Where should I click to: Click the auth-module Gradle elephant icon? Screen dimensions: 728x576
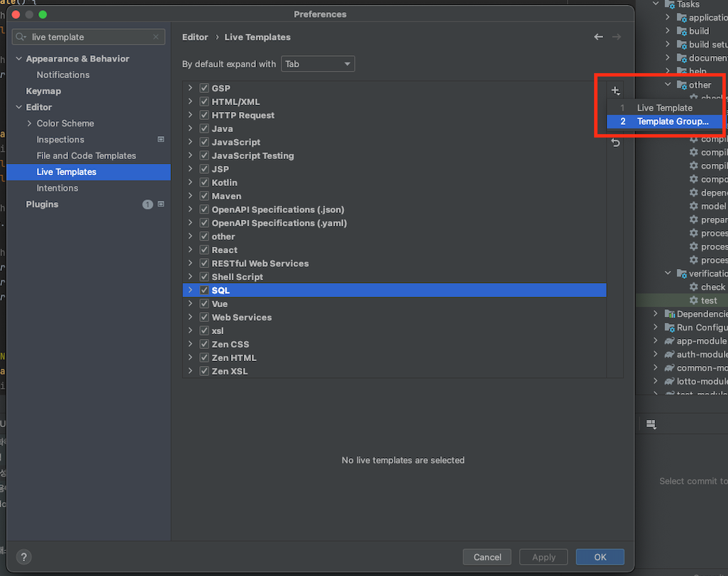pos(669,354)
